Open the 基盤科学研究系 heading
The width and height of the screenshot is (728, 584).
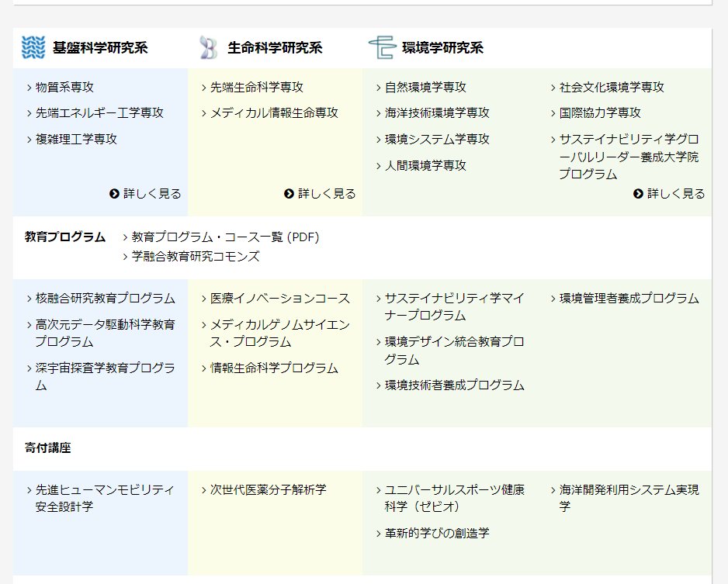pos(100,48)
